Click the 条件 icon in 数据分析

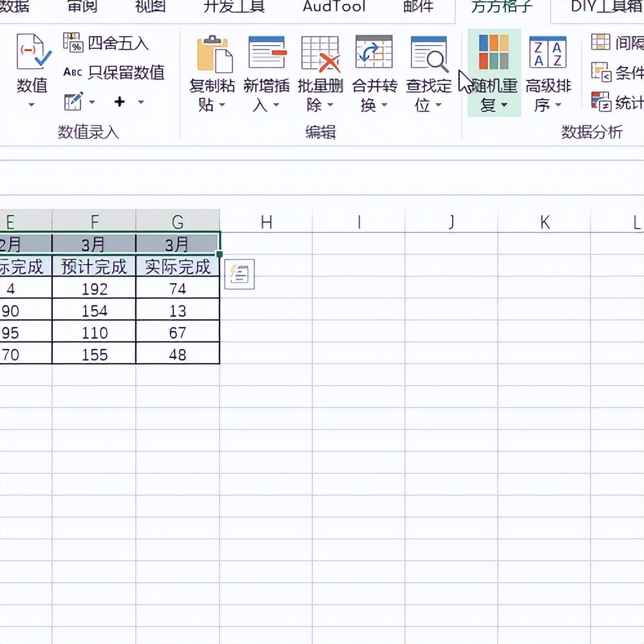(x=601, y=72)
